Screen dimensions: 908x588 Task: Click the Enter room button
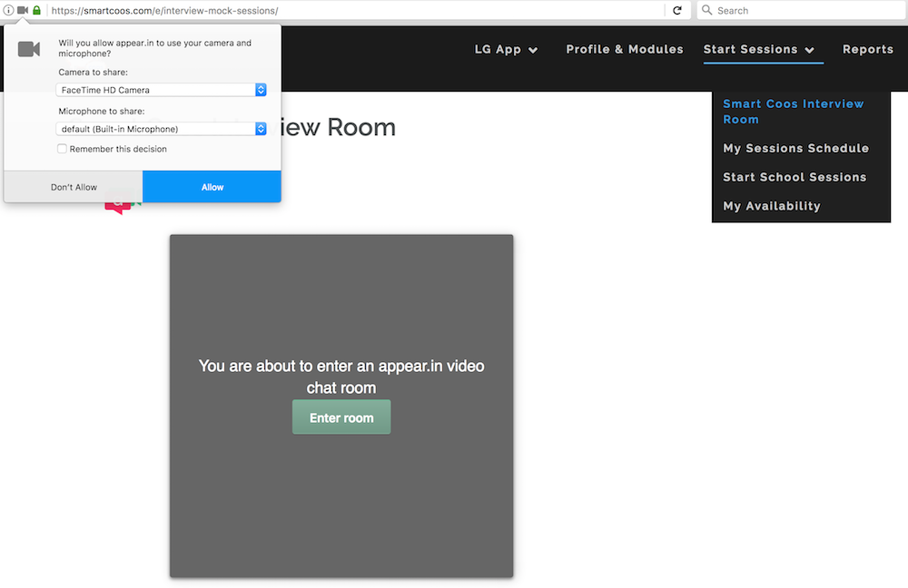tap(341, 417)
